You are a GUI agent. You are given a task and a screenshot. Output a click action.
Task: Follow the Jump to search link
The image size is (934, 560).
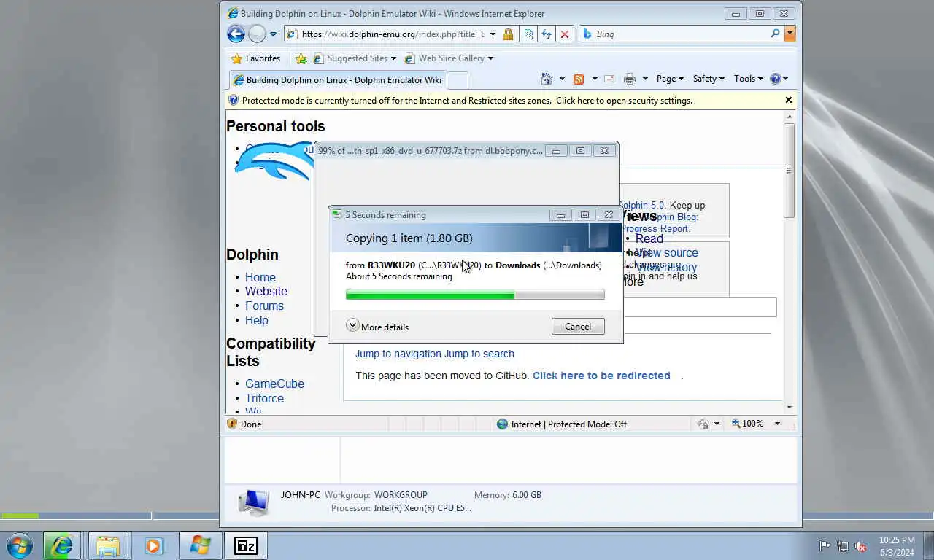click(479, 354)
